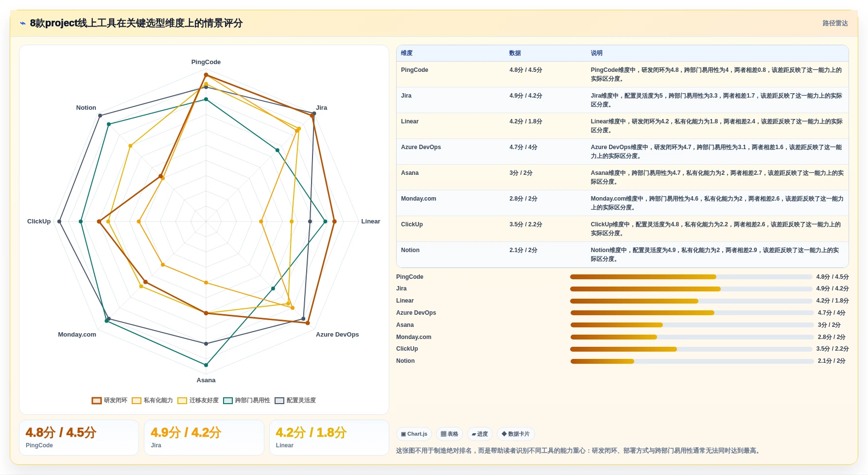Click the 路径雷达 label in header
The image size is (868, 475).
coord(835,23)
